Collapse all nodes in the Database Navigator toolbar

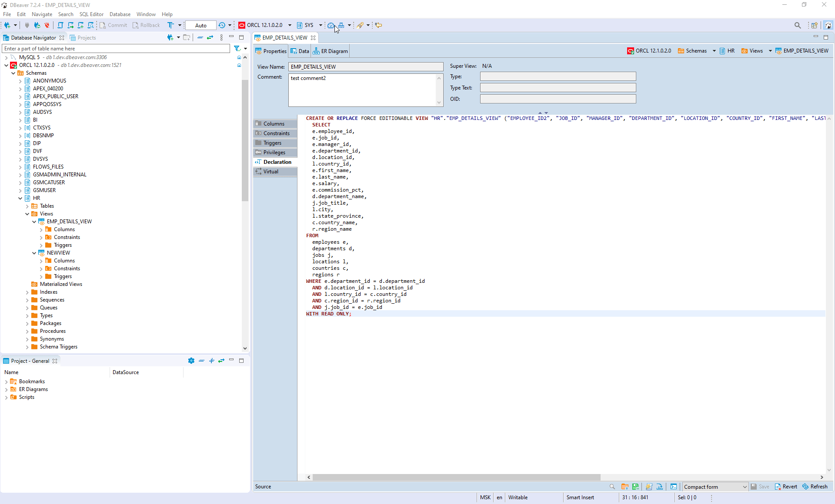[x=200, y=38]
